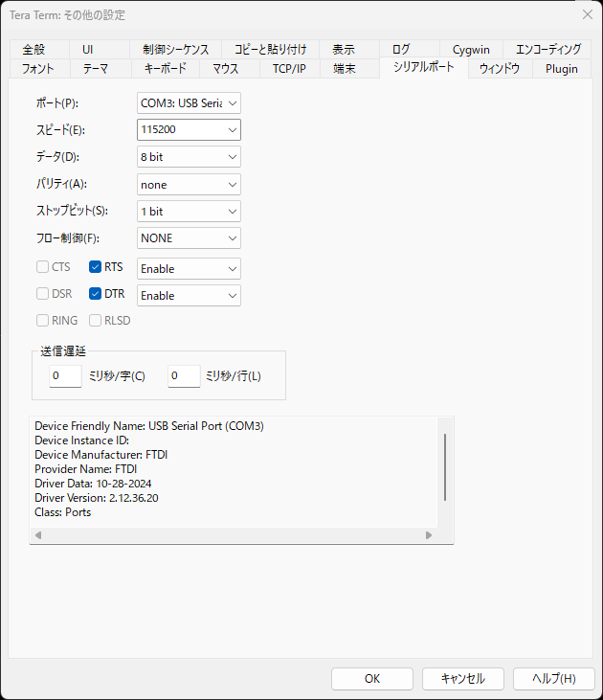Open the スピード(E) 115200 dropdown
Image resolution: width=603 pixels, height=700 pixels.
click(189, 130)
